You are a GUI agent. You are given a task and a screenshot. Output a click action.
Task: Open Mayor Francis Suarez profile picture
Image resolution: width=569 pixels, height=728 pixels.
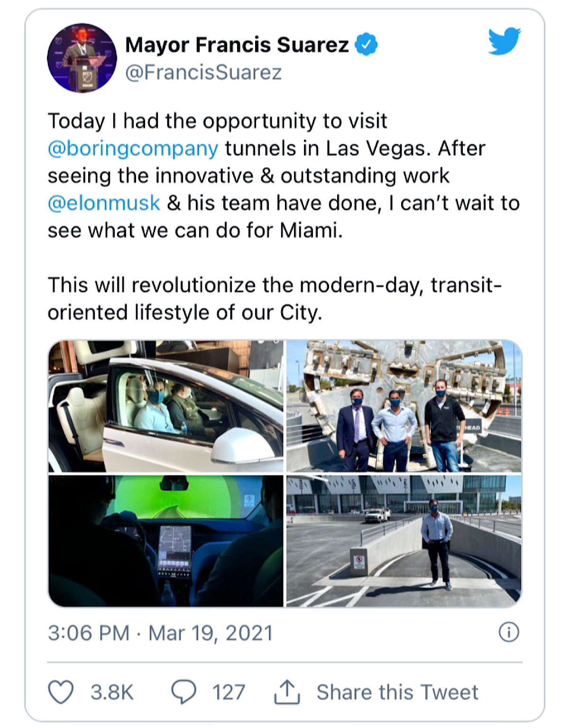82,58
